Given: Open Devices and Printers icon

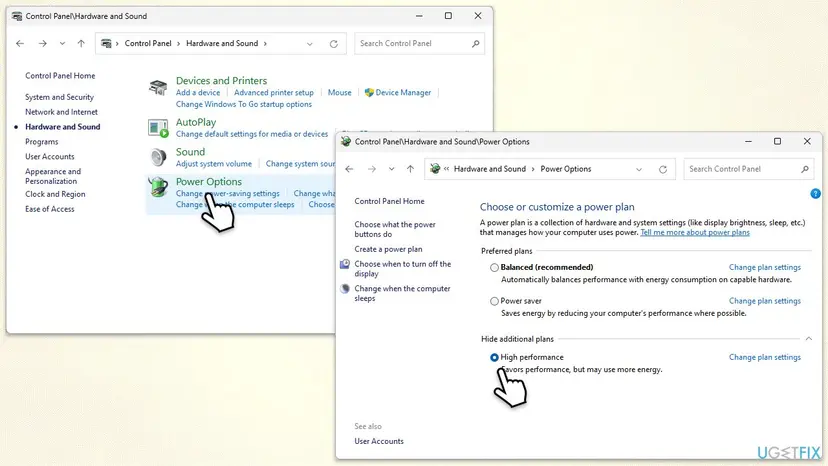Looking at the screenshot, I should (x=158, y=87).
